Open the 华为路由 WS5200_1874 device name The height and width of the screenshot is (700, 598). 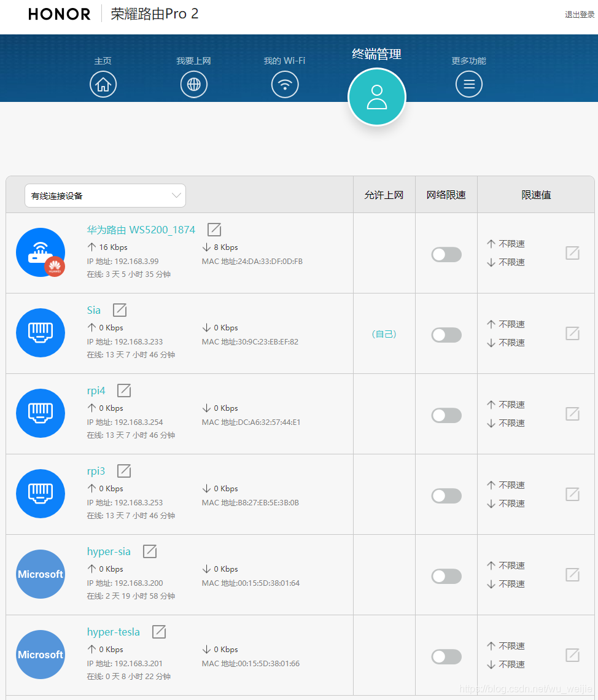141,230
